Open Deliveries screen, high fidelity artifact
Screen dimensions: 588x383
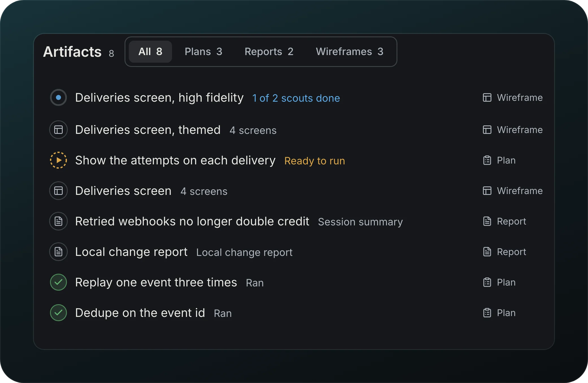159,98
